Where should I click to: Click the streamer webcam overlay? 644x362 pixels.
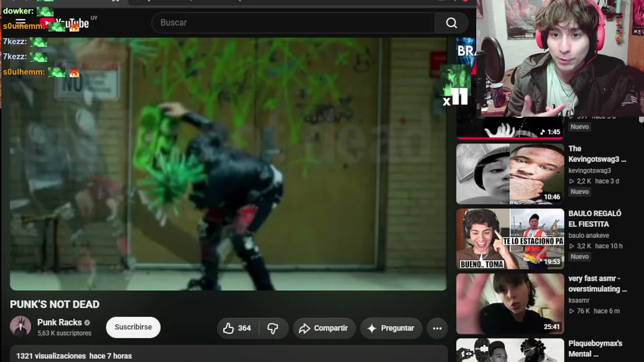560,58
